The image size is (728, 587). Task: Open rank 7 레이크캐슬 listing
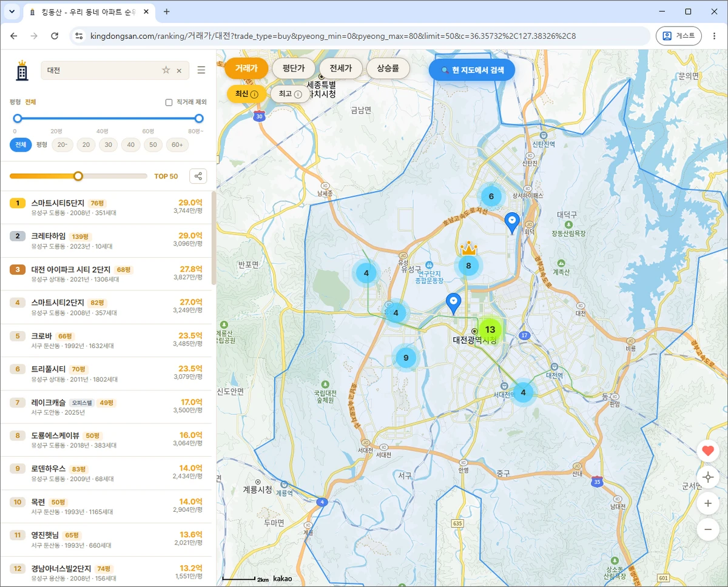(x=106, y=407)
